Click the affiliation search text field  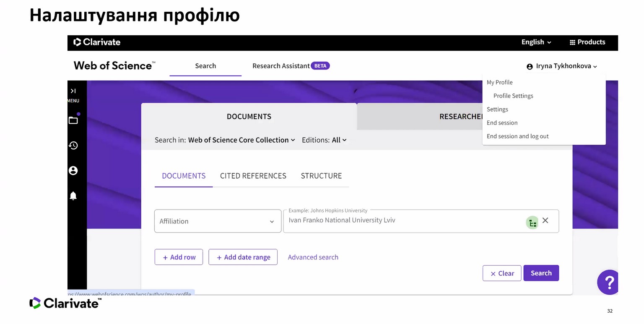point(402,221)
